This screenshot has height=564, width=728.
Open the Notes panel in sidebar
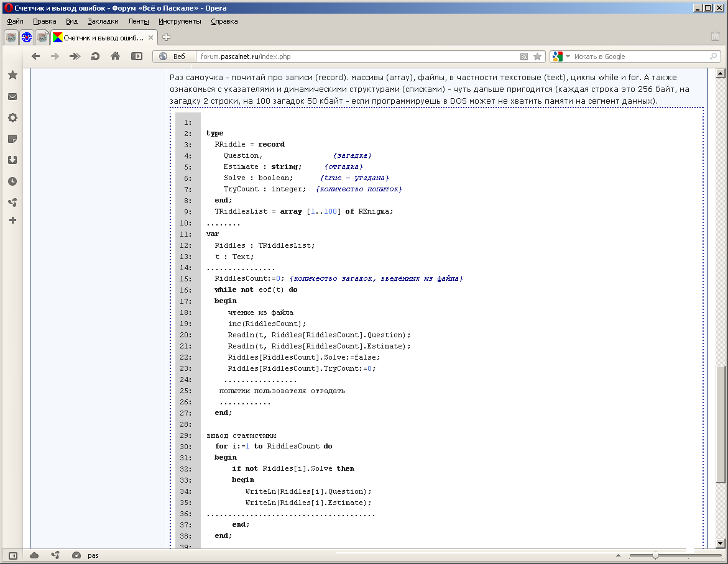[x=12, y=139]
